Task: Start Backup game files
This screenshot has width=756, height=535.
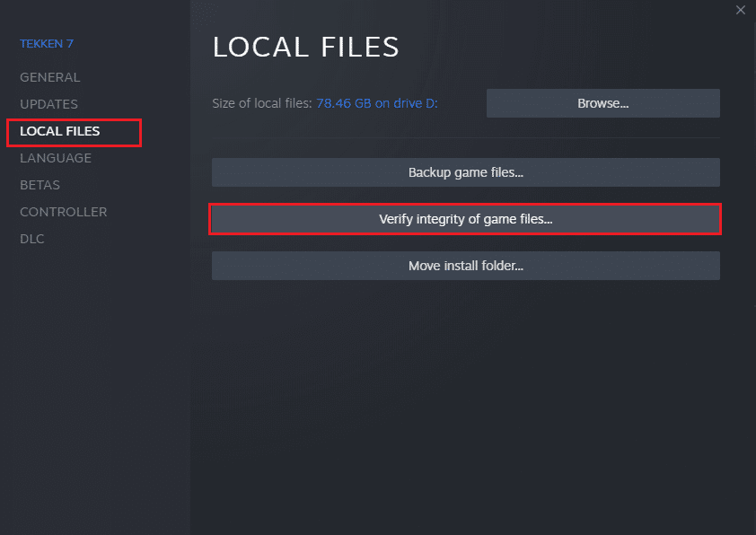Action: [x=465, y=171]
